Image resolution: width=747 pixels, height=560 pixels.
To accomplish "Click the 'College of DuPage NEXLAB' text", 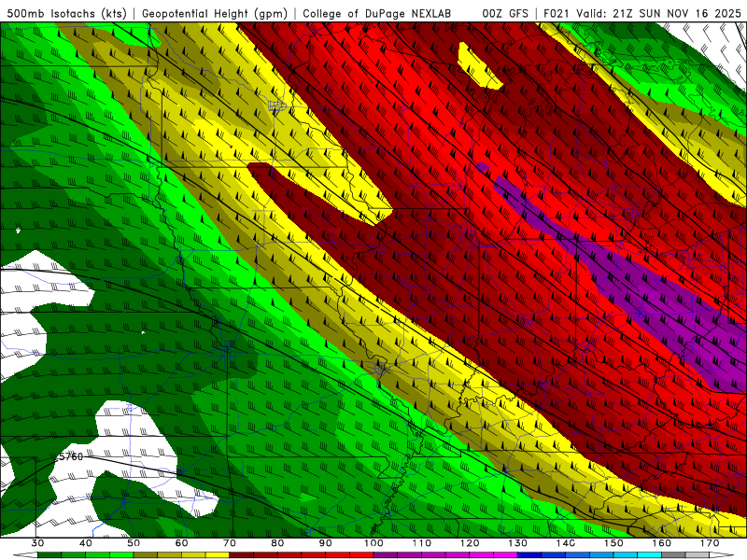I will coord(377,13).
